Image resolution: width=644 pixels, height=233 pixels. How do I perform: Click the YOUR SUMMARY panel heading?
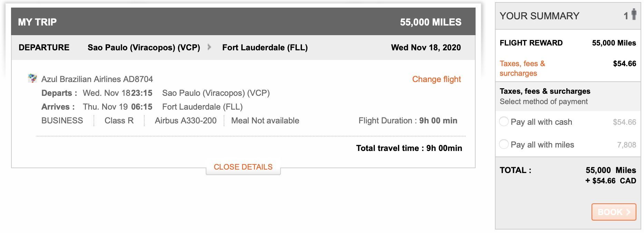[x=539, y=16]
